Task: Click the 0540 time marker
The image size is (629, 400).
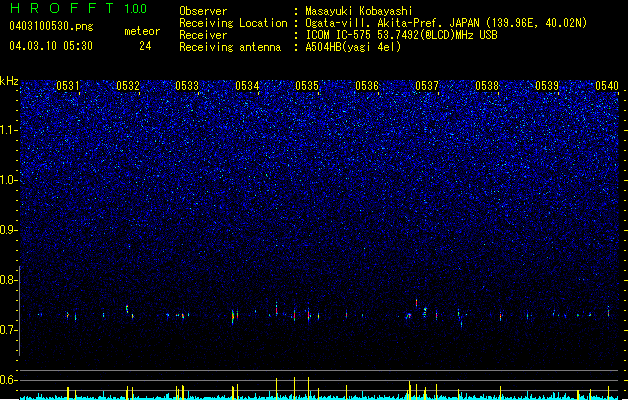Action: pyautogui.click(x=607, y=86)
